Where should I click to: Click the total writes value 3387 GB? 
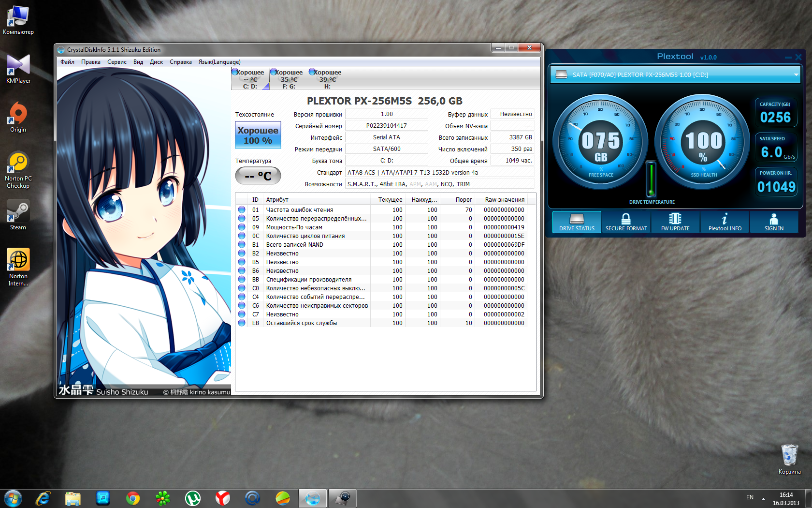point(512,137)
